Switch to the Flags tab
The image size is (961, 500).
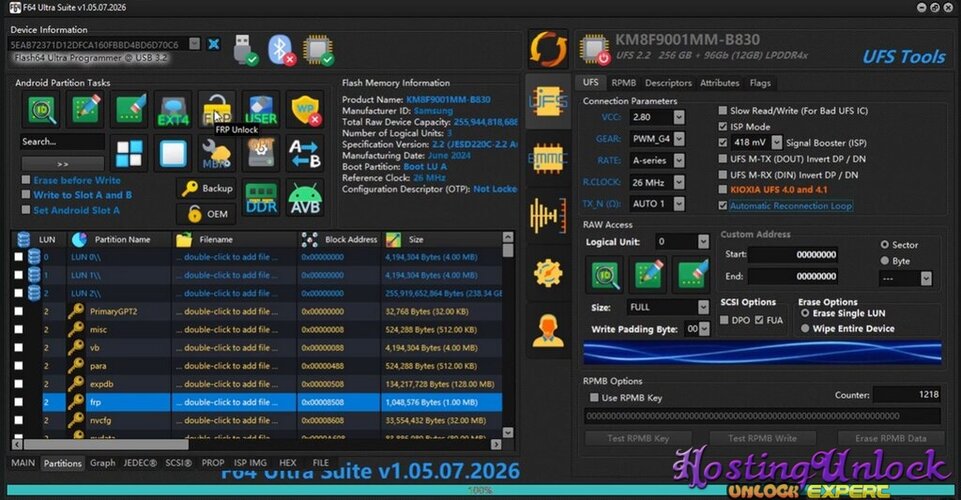[x=760, y=83]
